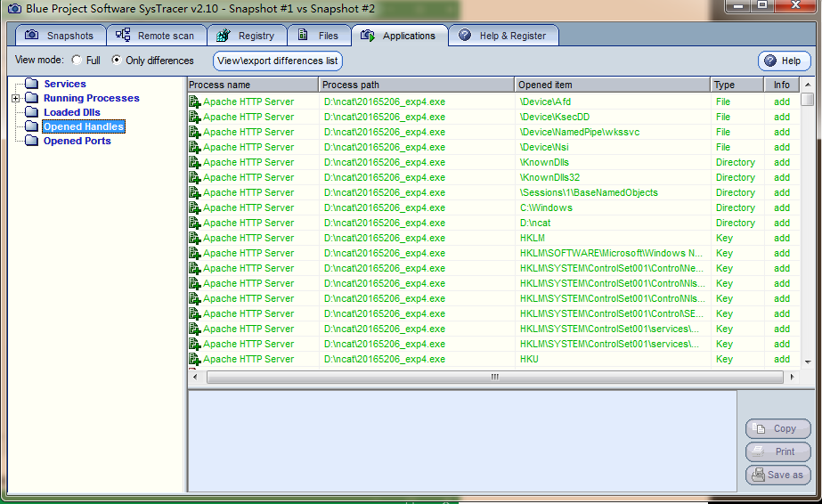This screenshot has height=504, width=822.
Task: Click the camera icon on Snapshots tab
Action: pyautogui.click(x=32, y=35)
